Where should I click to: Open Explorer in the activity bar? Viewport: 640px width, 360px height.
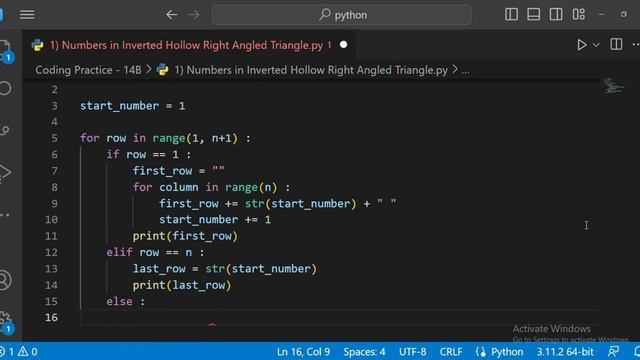coord(5,51)
